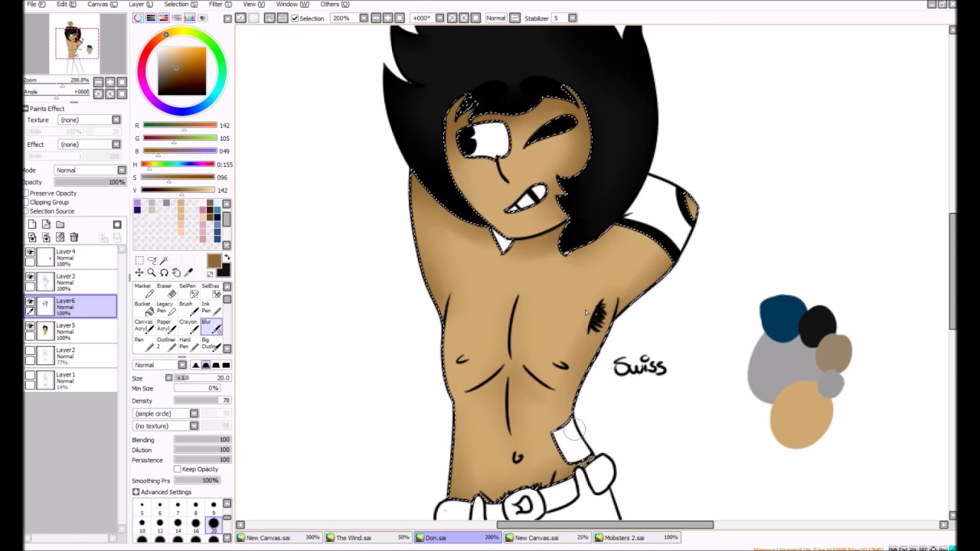
Task: Hide Layer6 using its eye icon
Action: [x=31, y=302]
